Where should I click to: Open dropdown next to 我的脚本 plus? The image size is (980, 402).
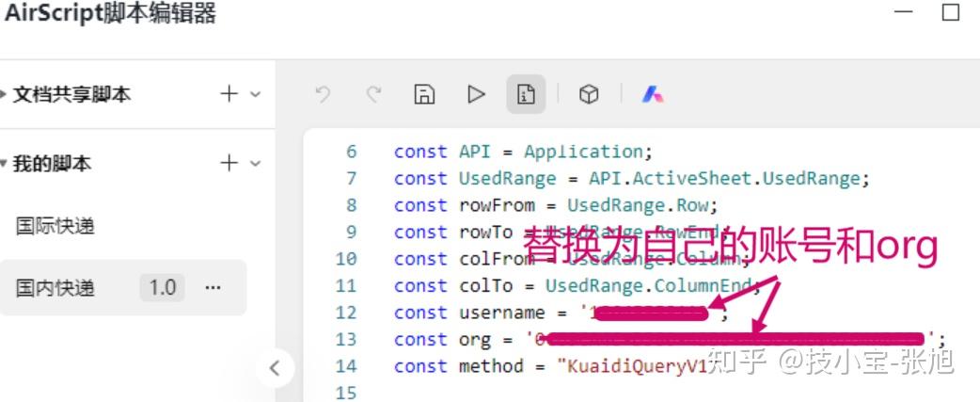(x=255, y=163)
